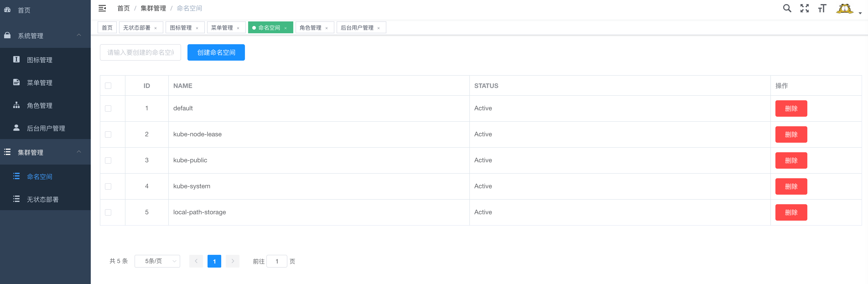Open 角色管理 in the sidebar
The image size is (868, 284).
click(x=39, y=106)
